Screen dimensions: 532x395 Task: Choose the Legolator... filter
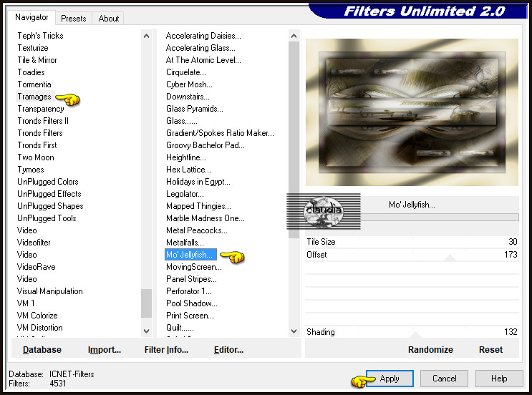click(x=185, y=194)
